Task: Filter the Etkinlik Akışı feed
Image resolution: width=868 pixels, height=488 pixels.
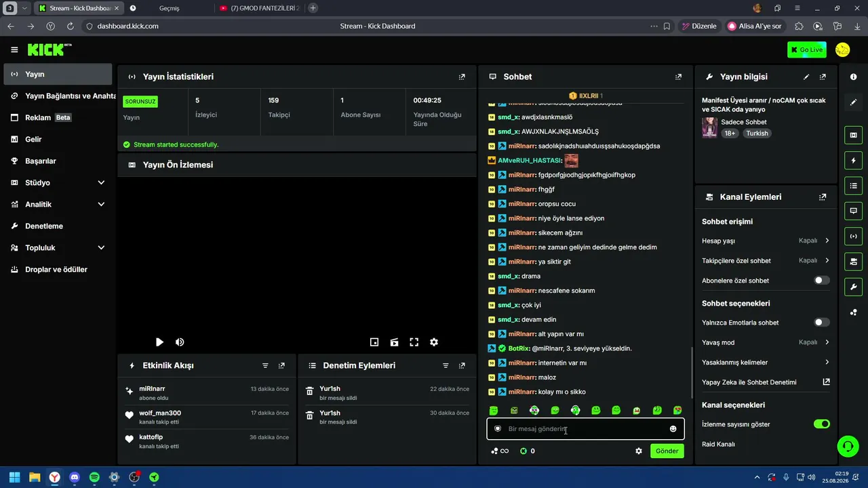Action: 265,366
